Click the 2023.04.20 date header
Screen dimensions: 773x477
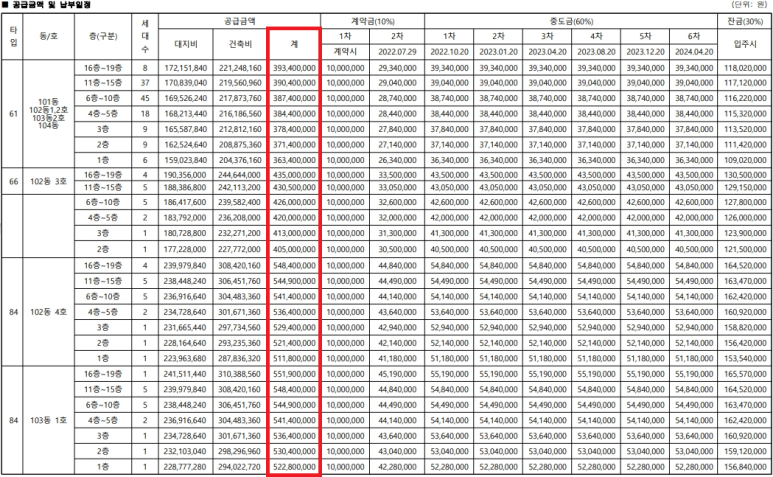click(x=547, y=52)
